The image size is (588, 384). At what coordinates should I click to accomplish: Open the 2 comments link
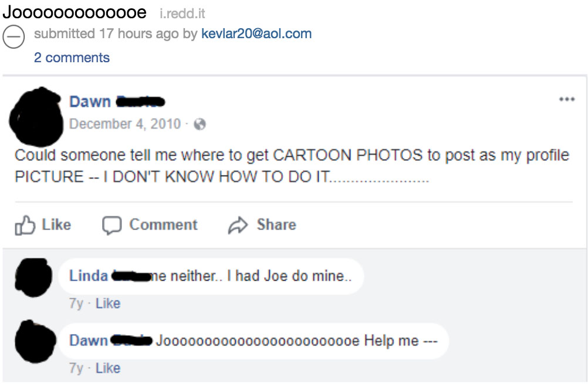72,58
